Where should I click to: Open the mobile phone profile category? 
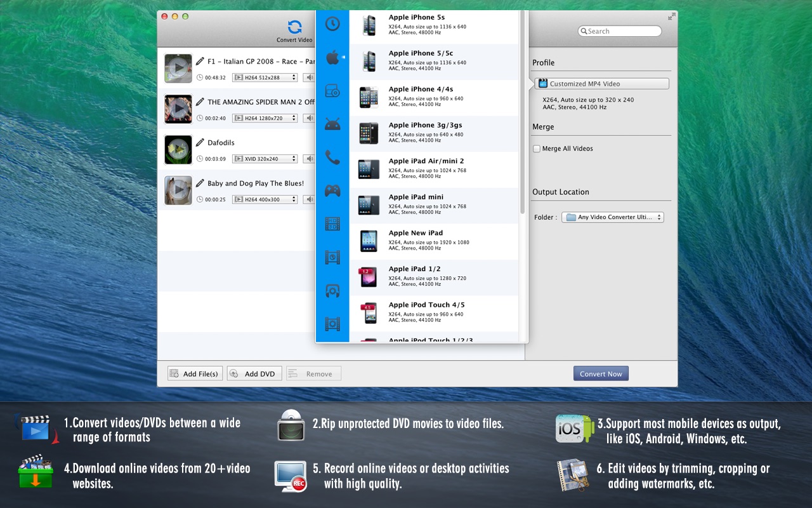332,157
